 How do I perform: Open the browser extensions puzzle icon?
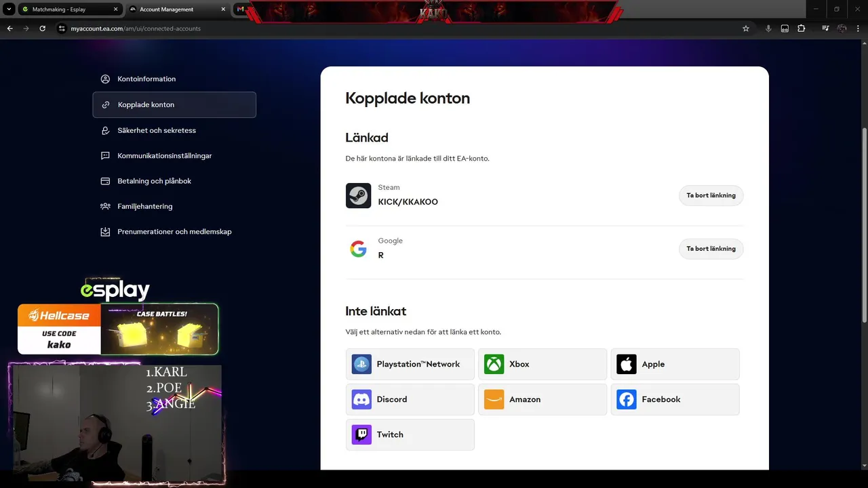click(802, 28)
